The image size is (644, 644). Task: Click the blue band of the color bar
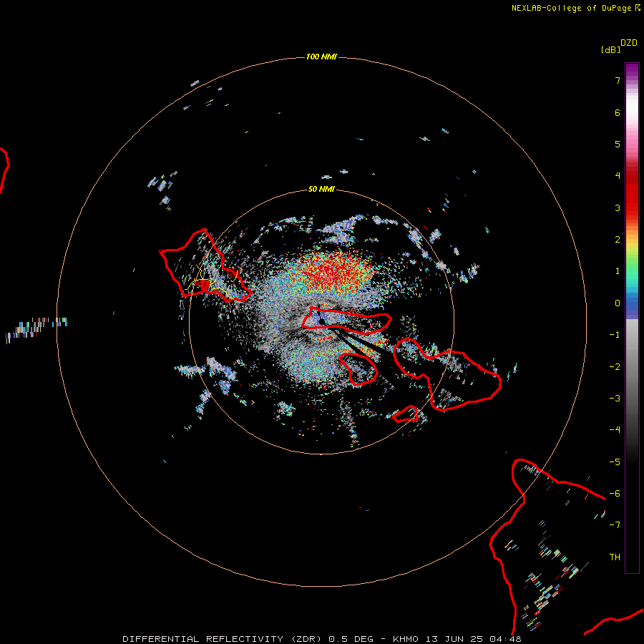click(632, 306)
